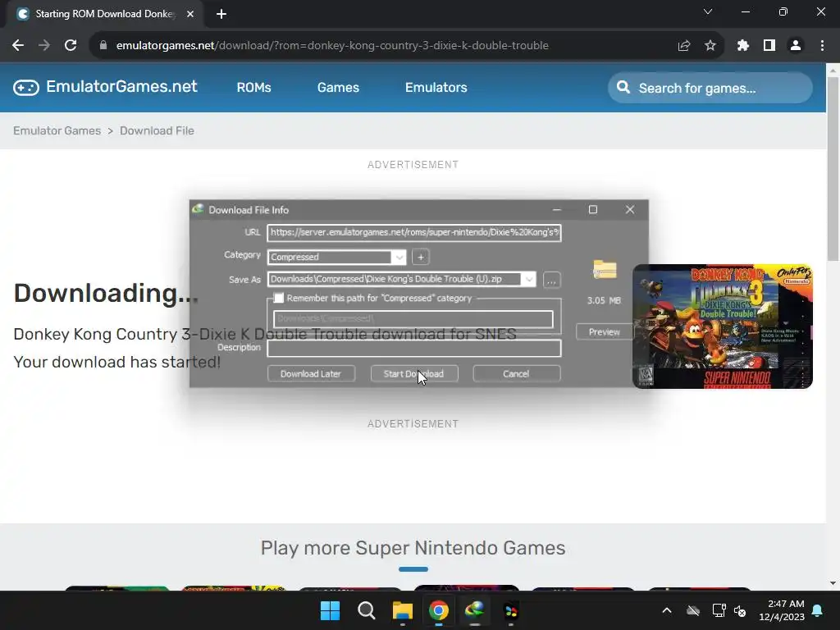Open Chrome extensions puzzle icon
840x630 pixels.
coord(743,46)
